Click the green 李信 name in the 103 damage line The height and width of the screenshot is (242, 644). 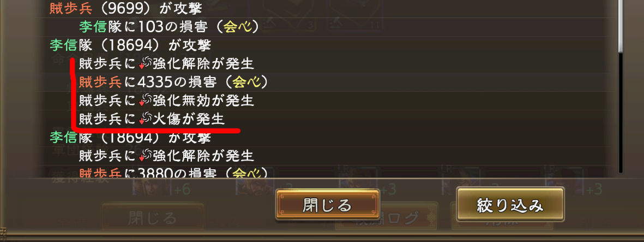[93, 27]
